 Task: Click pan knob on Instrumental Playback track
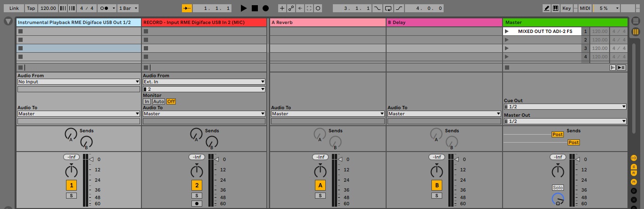tap(71, 170)
